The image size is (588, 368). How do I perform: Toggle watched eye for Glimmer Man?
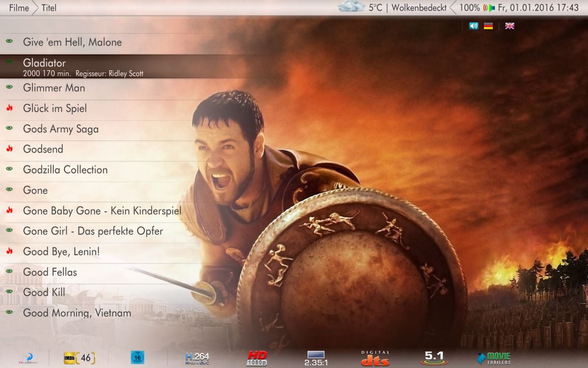click(x=9, y=87)
